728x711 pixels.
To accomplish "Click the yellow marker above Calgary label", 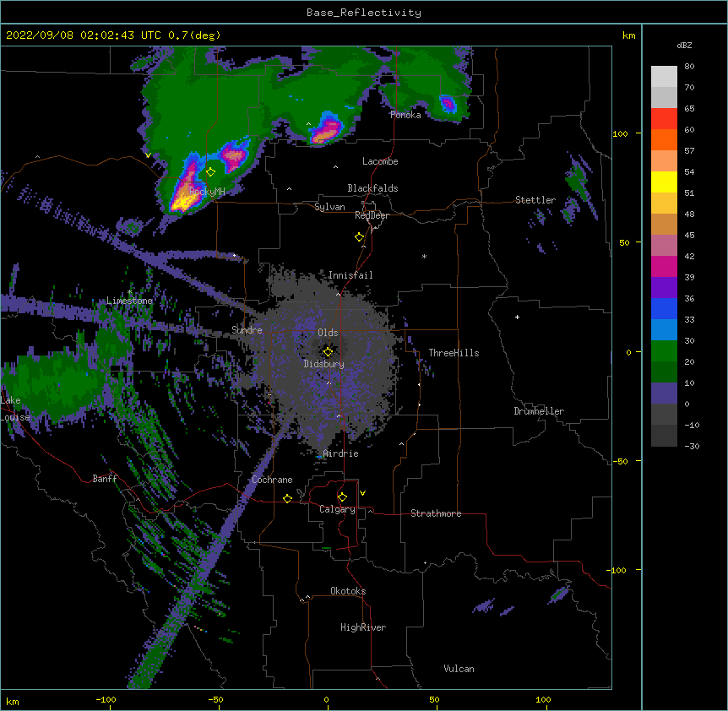I will point(342,497).
